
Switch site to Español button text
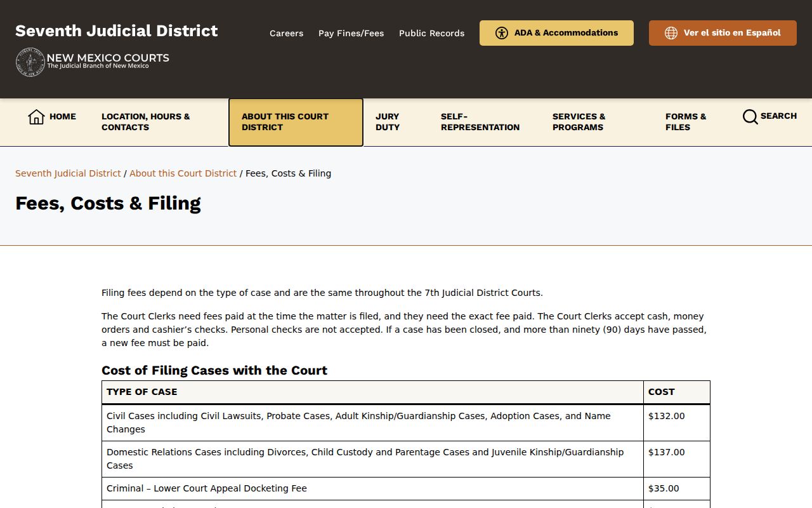click(732, 33)
